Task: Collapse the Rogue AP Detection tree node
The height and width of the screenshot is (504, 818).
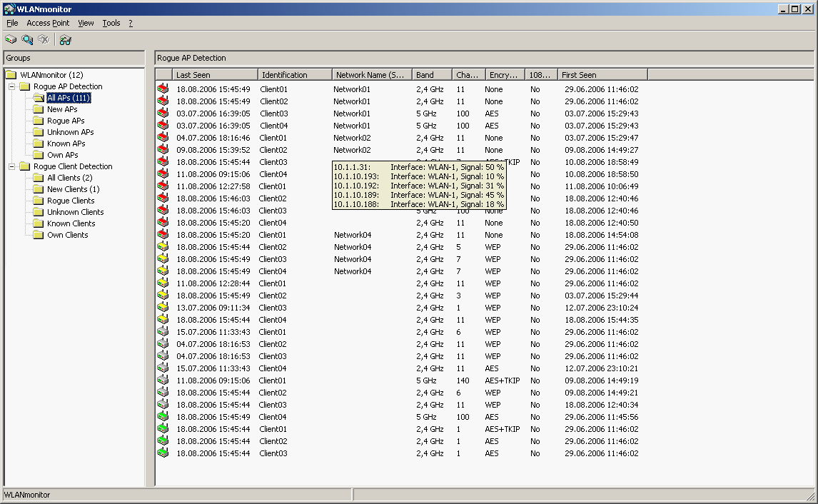Action: 12,86
